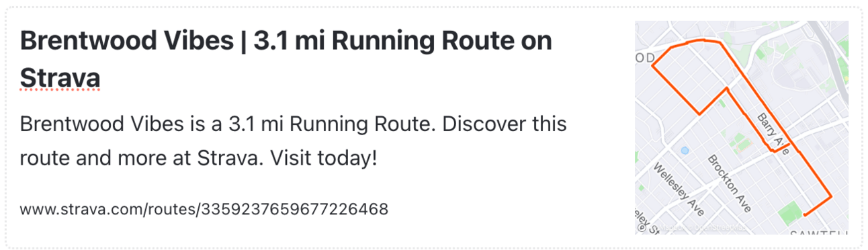Click the Barry Ave label on map
Image resolution: width=868 pixels, height=250 pixels.
[773, 134]
